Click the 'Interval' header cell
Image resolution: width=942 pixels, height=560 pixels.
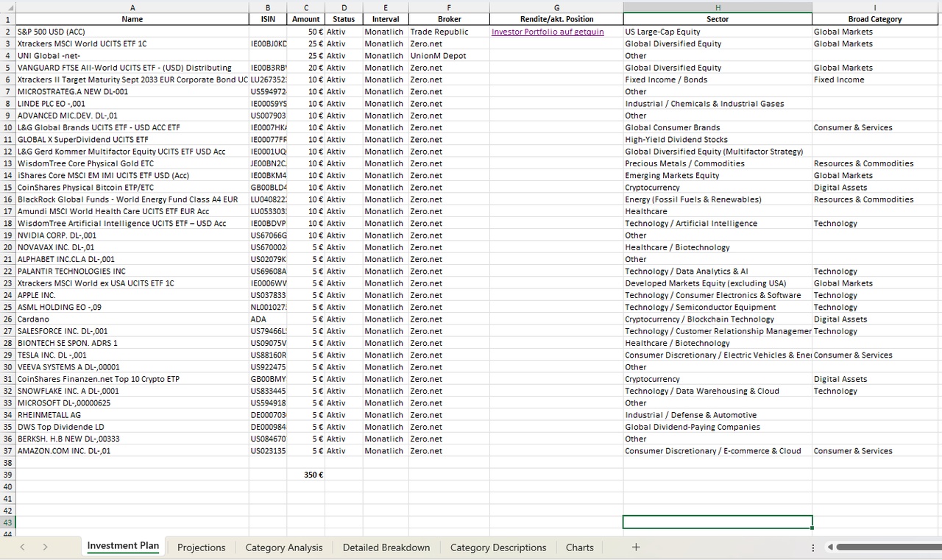pyautogui.click(x=386, y=19)
